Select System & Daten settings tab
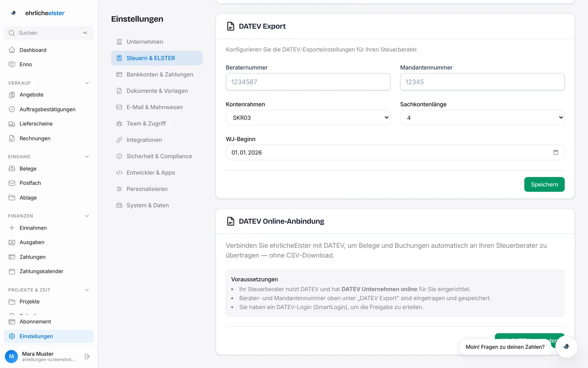Image resolution: width=588 pixels, height=368 pixels. click(x=157, y=205)
